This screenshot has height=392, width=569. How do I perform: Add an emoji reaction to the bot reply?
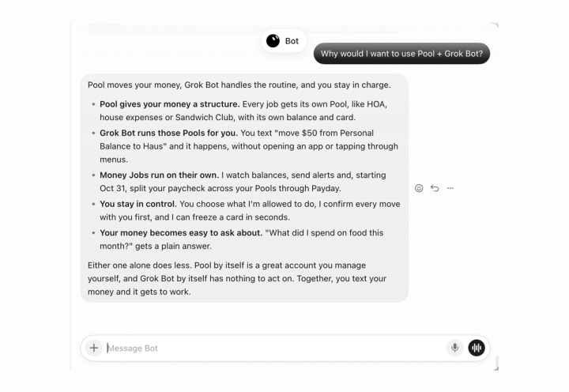click(x=419, y=188)
